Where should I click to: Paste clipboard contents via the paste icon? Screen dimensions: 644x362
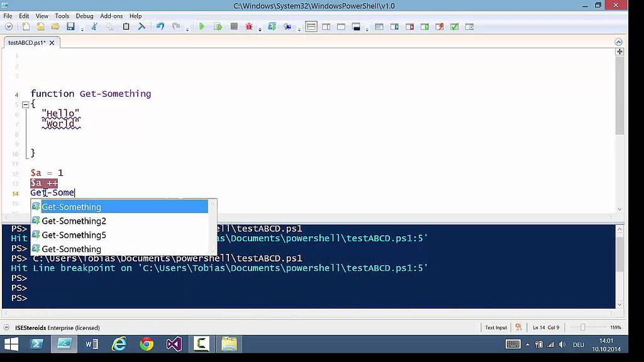(x=126, y=26)
